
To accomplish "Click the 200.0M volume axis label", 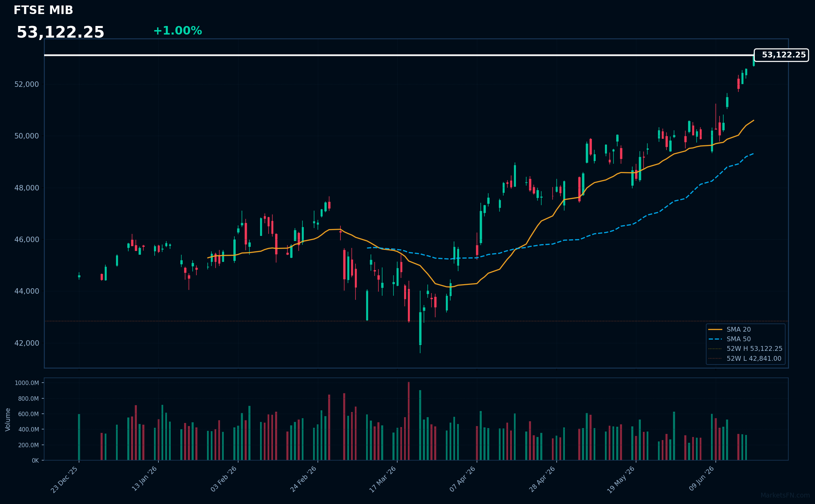I will (x=28, y=445).
